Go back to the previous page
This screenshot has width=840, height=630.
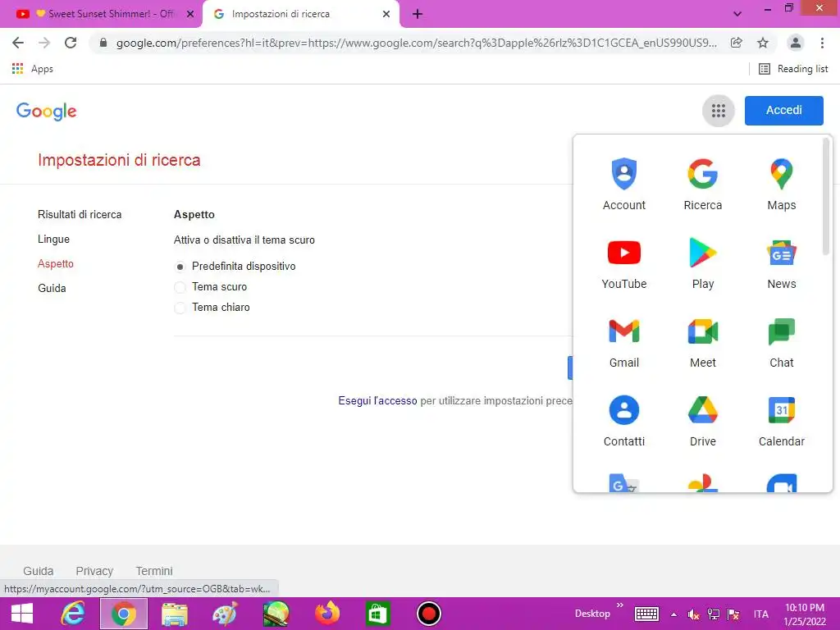[x=18, y=43]
